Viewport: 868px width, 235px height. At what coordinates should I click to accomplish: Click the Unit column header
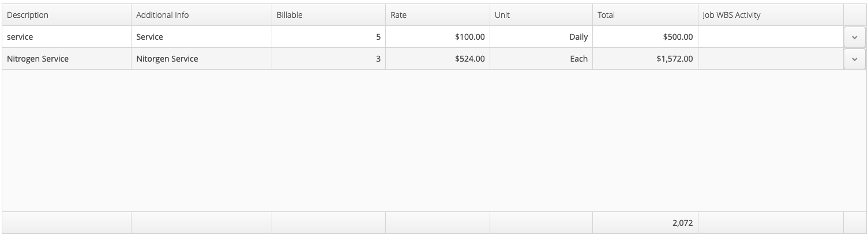coord(542,15)
